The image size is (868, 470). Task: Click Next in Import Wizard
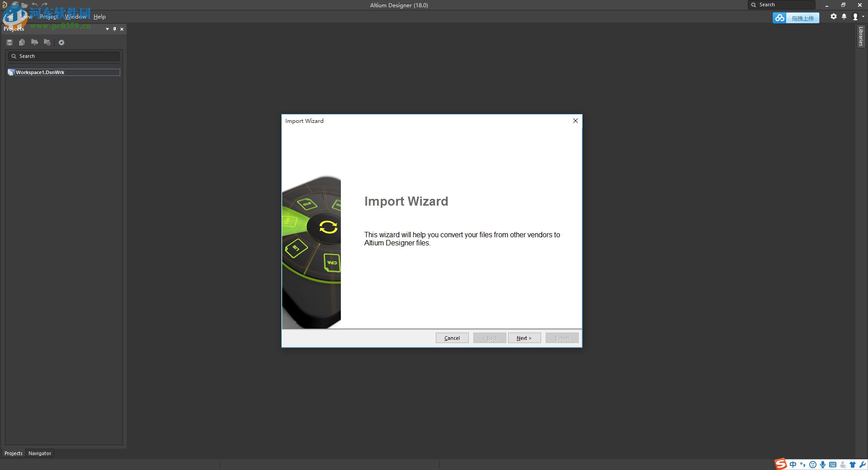click(524, 338)
